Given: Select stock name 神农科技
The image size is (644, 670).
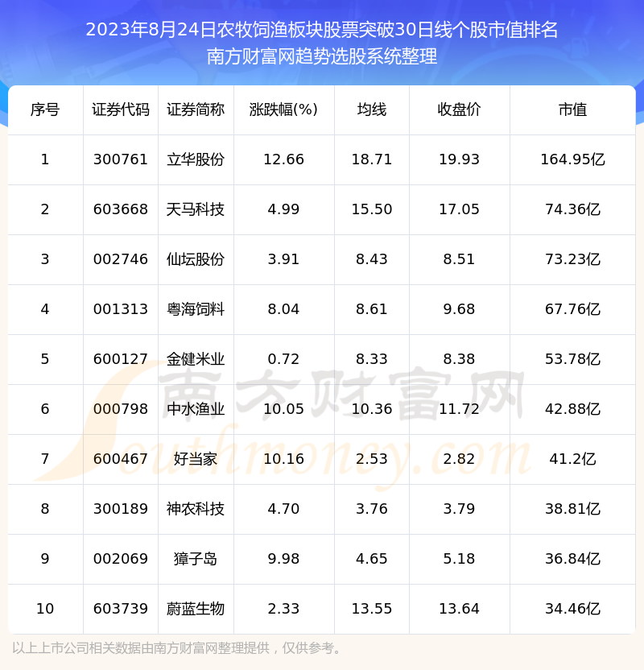Looking at the screenshot, I should [x=196, y=509].
